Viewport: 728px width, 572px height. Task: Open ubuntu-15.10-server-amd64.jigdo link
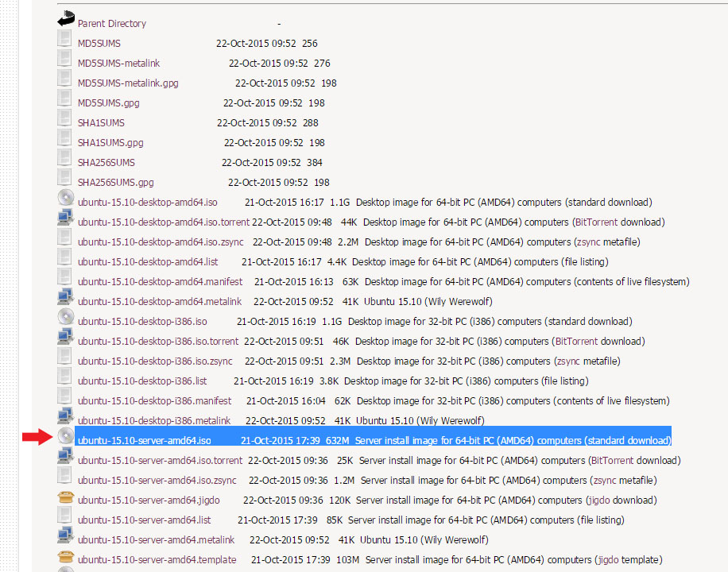tap(149, 500)
